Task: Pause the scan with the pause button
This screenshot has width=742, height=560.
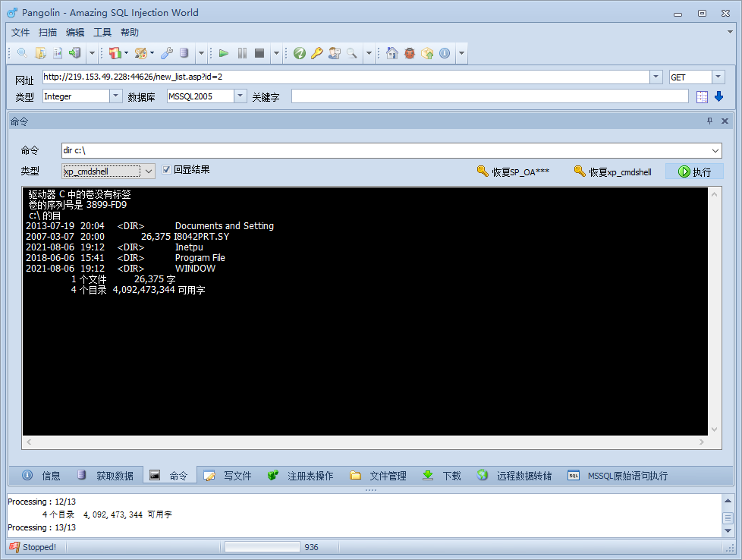Action: click(x=242, y=53)
